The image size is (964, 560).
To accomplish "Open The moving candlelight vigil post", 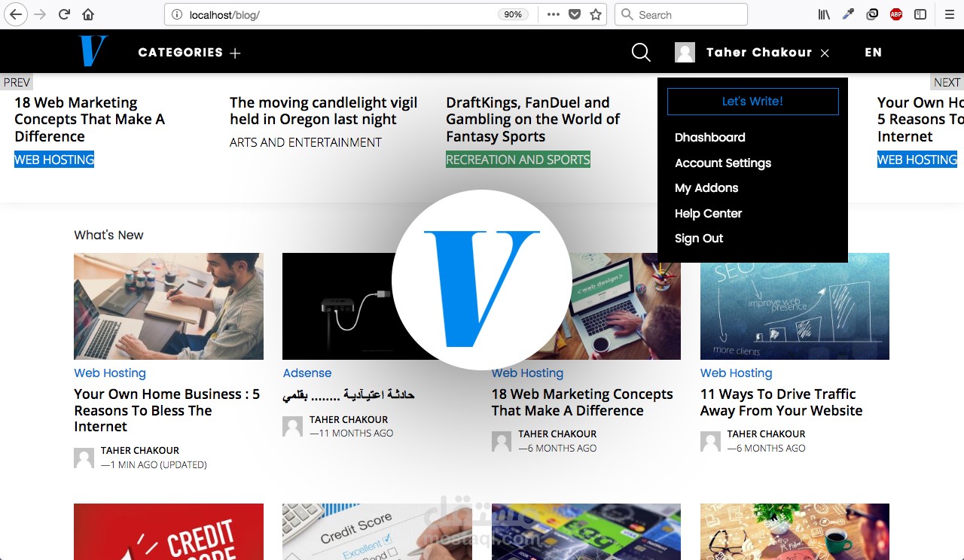I will coord(323,111).
